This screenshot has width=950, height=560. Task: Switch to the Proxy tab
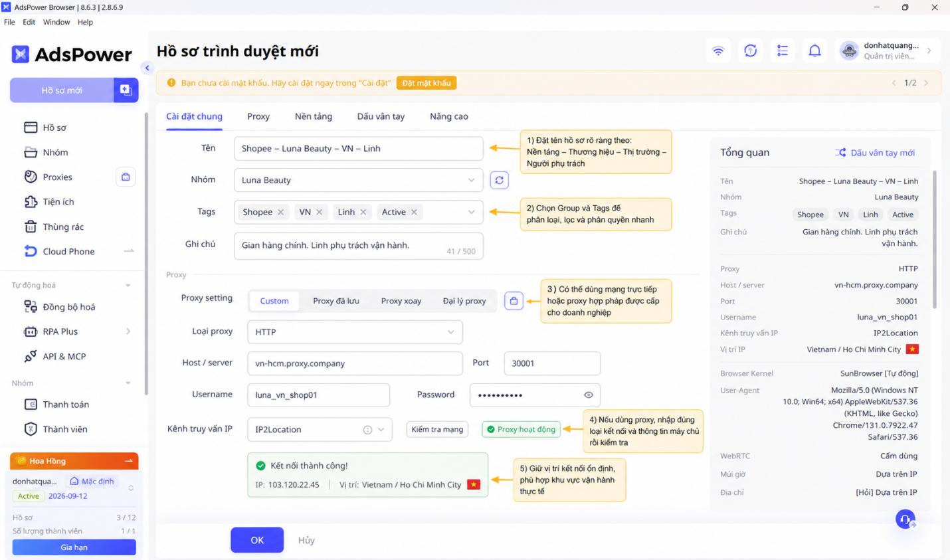258,116
